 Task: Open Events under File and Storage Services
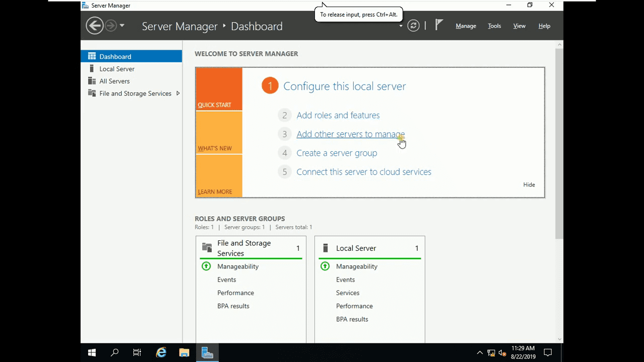point(226,280)
